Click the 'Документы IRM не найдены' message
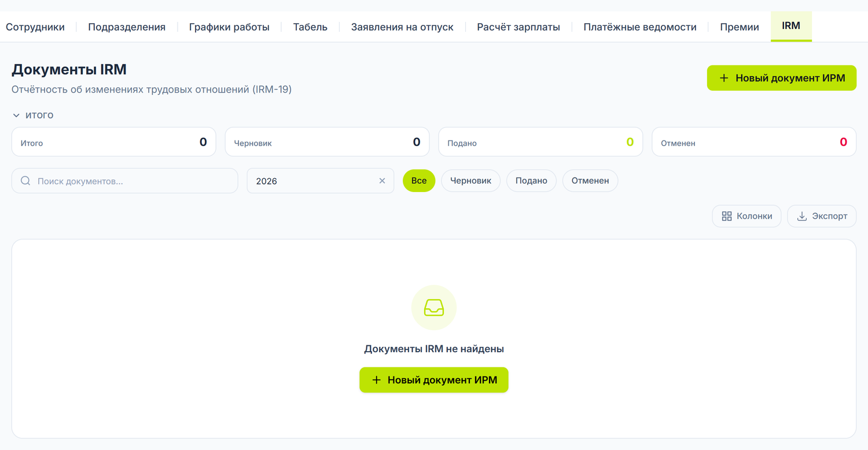Image resolution: width=868 pixels, height=450 pixels. (x=434, y=349)
